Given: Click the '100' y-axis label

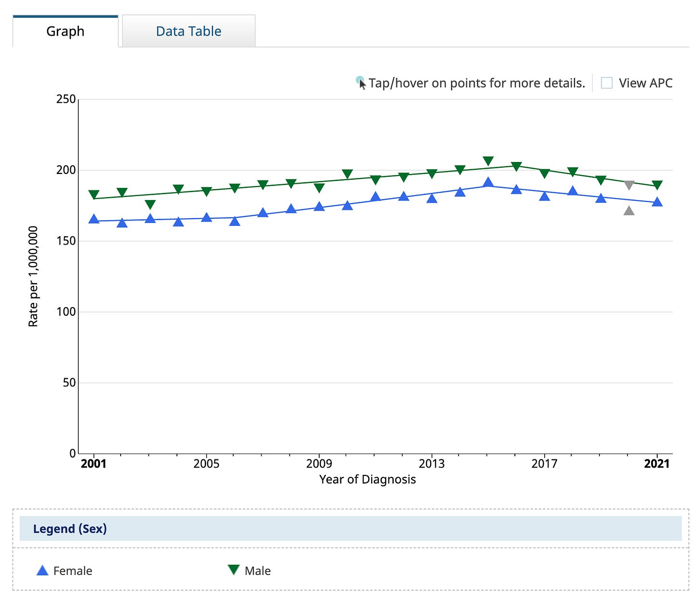Looking at the screenshot, I should point(66,312).
